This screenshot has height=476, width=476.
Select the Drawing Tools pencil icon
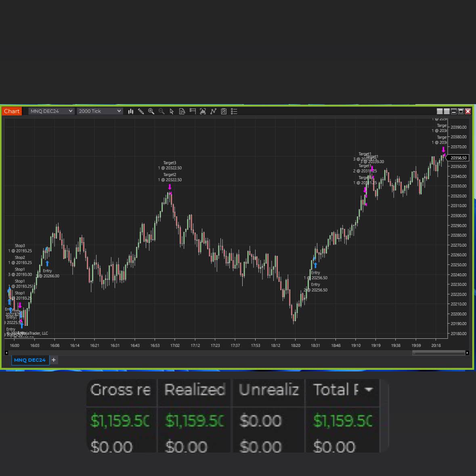[x=141, y=111]
